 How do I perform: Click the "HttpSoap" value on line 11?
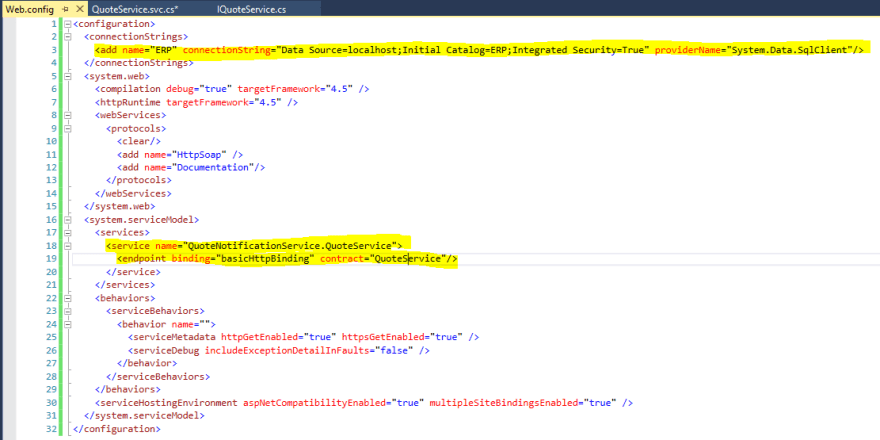tap(200, 154)
